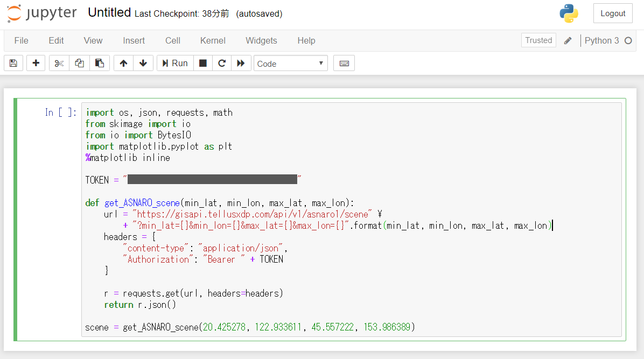Interrupt the kernel with stop icon

(x=203, y=64)
